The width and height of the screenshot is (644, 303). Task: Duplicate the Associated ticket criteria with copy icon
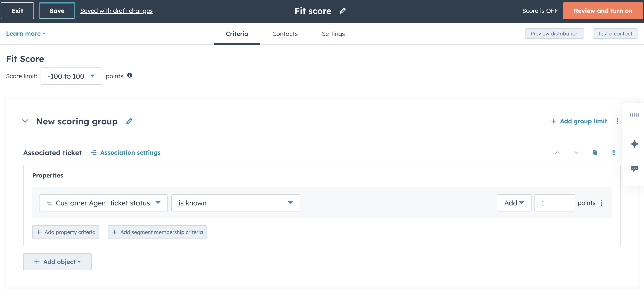pos(595,153)
